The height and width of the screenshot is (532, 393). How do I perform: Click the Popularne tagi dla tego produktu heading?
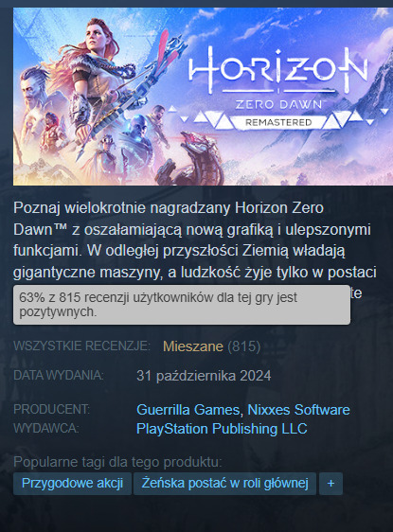[117, 462]
